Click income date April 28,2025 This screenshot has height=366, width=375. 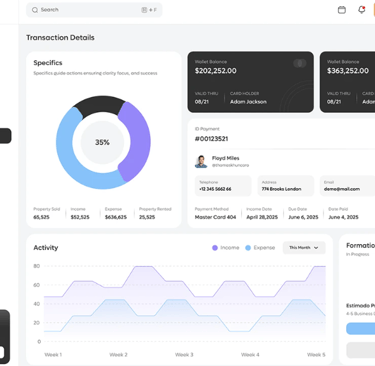click(x=262, y=217)
